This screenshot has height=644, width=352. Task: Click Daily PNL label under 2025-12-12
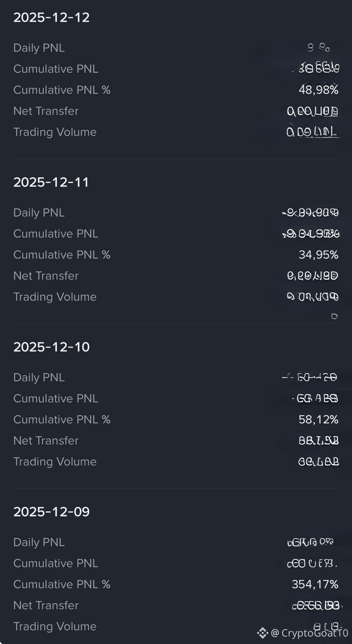pos(39,48)
